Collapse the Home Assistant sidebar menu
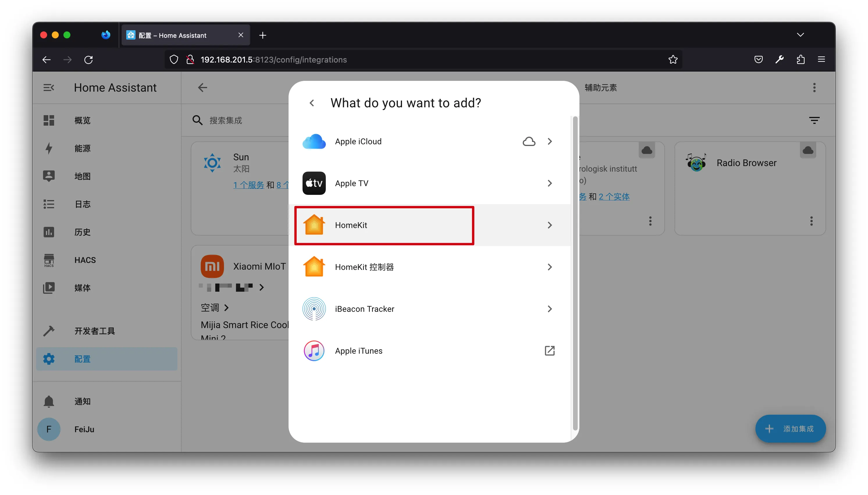Screen dimensions: 868x495 [x=49, y=88]
